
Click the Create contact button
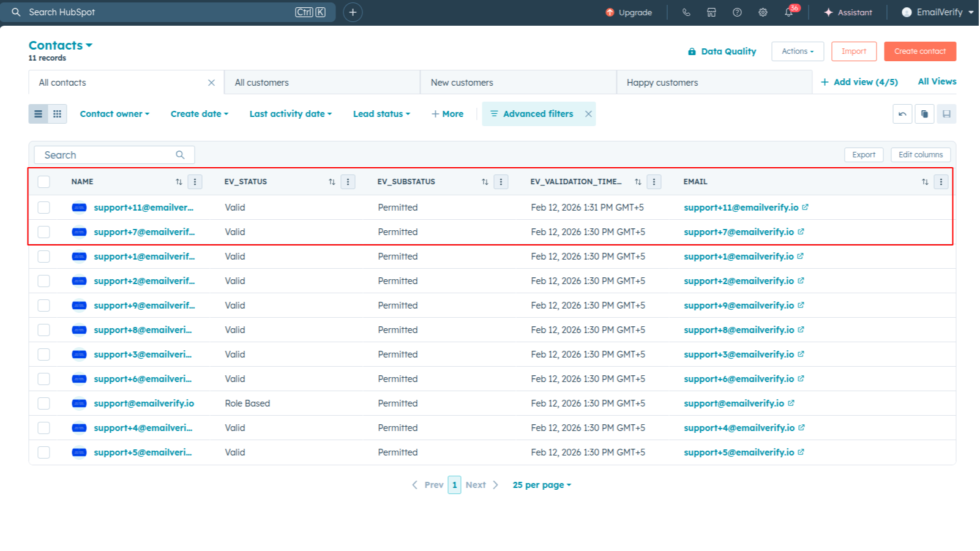[920, 51]
